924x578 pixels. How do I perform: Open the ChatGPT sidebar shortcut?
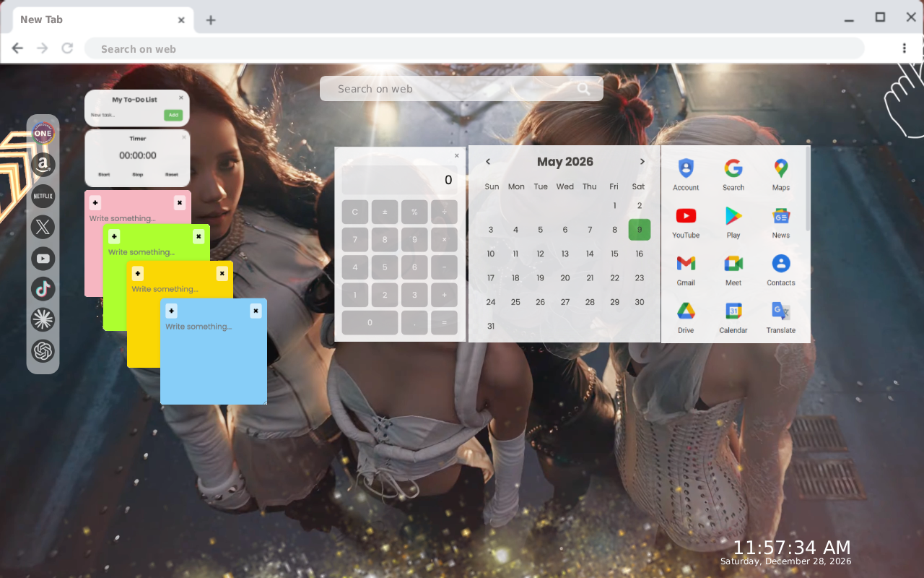tap(43, 351)
